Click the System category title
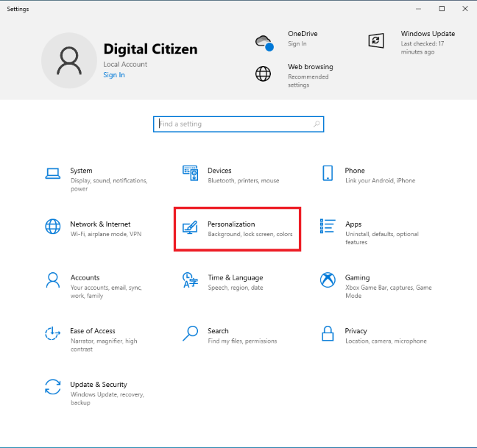 [81, 171]
